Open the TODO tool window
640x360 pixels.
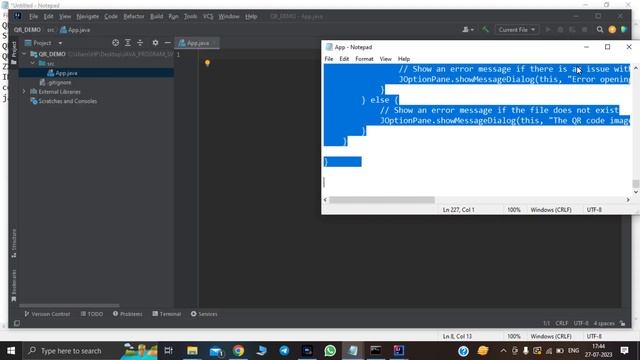point(92,314)
